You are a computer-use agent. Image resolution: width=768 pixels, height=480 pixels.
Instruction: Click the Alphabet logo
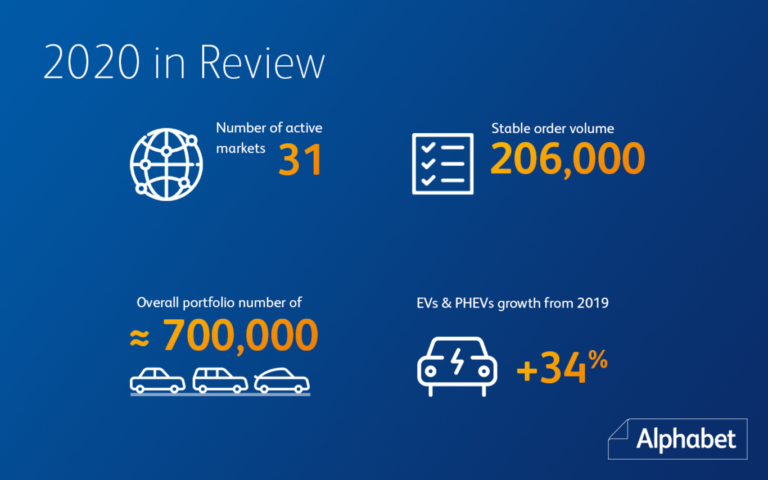coord(682,437)
